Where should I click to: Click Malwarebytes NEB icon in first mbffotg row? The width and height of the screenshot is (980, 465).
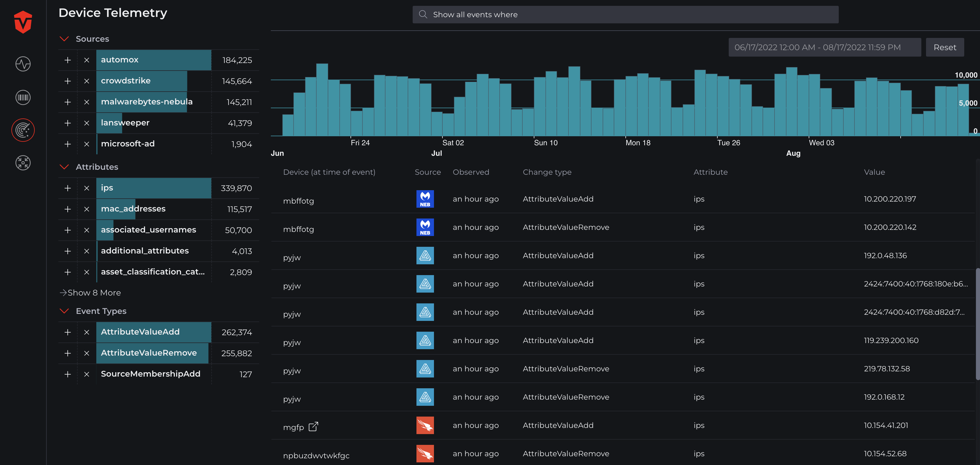click(425, 199)
